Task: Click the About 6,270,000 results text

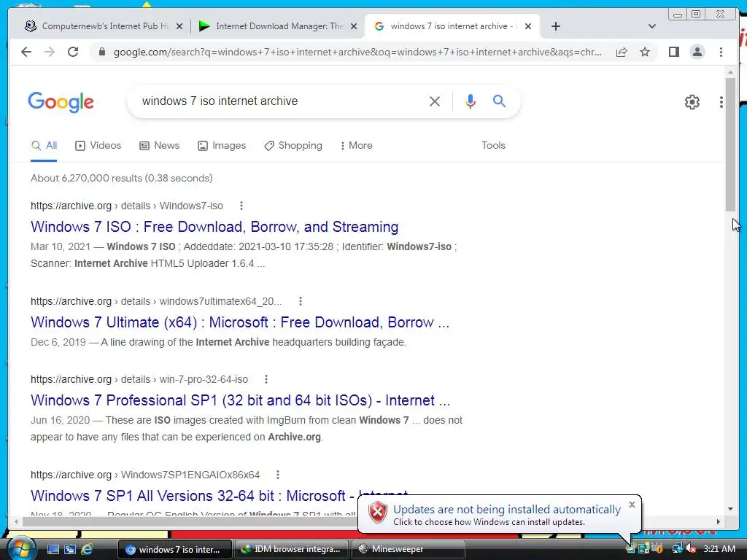Action: (122, 178)
